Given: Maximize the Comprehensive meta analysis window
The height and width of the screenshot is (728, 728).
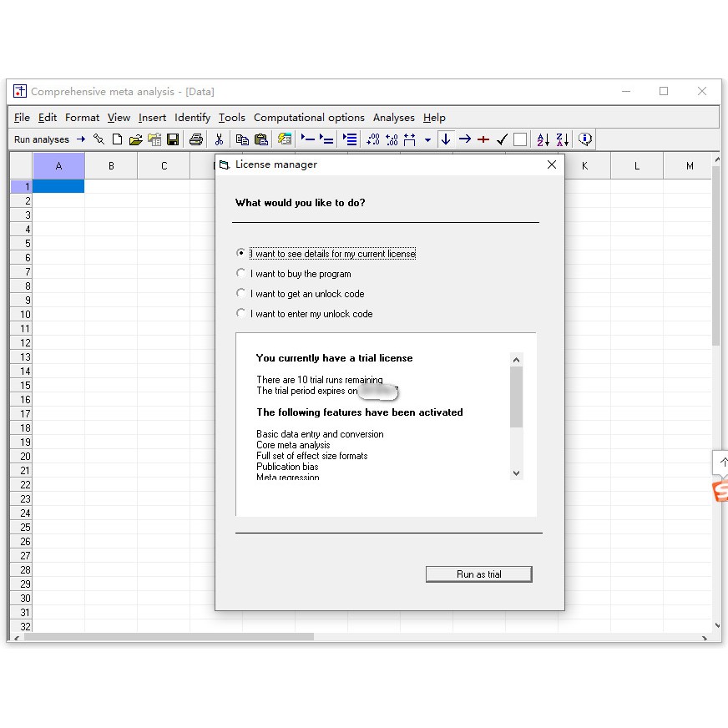Looking at the screenshot, I should pos(664,91).
